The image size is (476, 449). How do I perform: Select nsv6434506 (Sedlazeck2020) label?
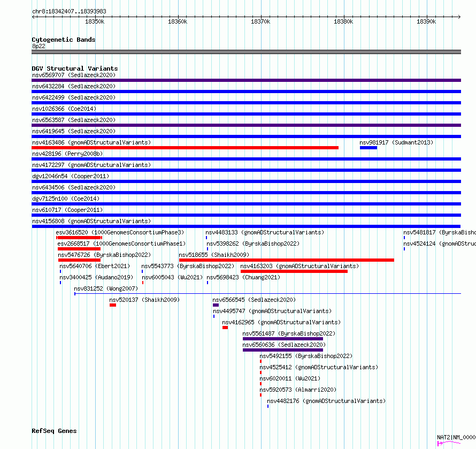pos(74,187)
